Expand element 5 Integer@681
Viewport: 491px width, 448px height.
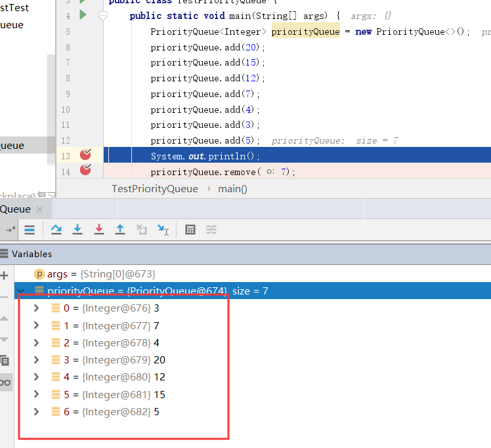tap(36, 394)
